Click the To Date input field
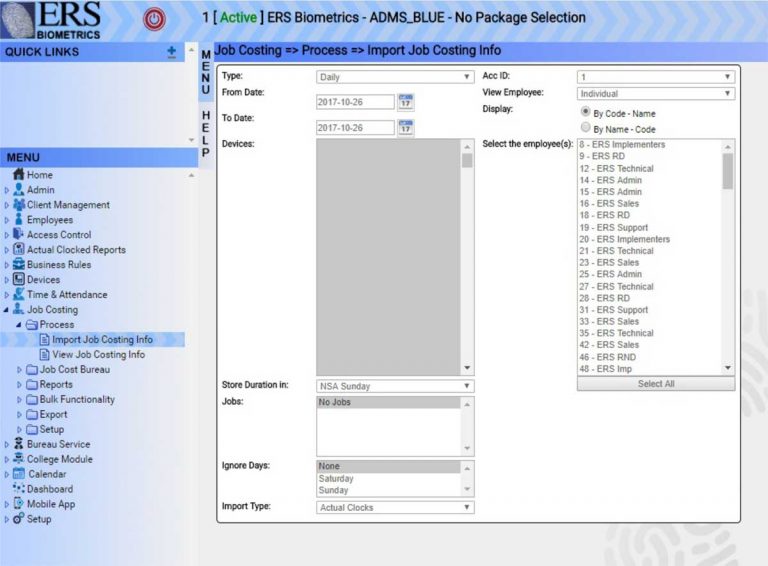This screenshot has height=566, width=768. coord(355,128)
